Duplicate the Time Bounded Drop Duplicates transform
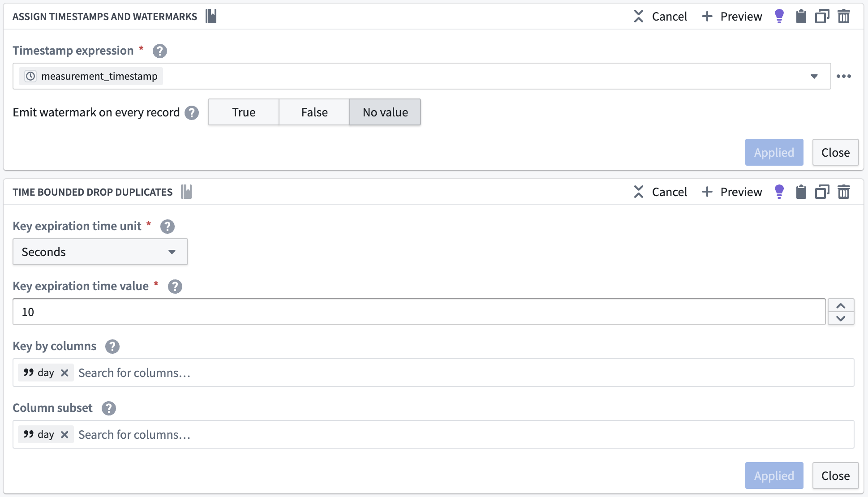This screenshot has height=497, width=868. (x=822, y=192)
